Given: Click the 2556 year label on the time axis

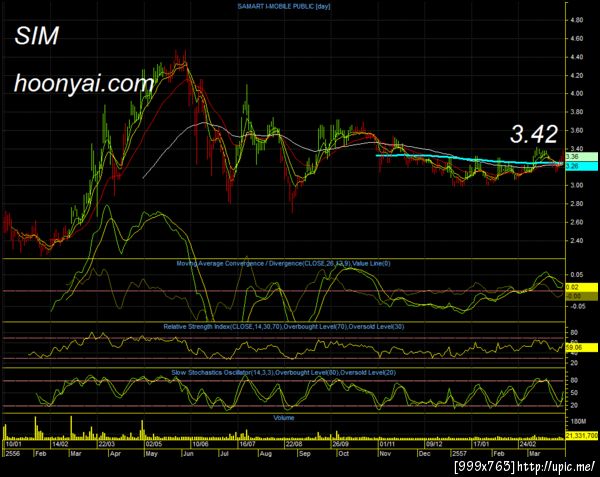Looking at the screenshot, I should tap(11, 453).
